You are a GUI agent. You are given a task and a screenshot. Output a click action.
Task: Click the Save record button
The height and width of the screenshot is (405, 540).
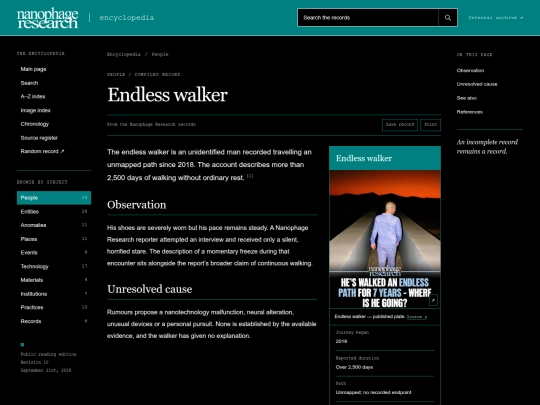point(400,125)
